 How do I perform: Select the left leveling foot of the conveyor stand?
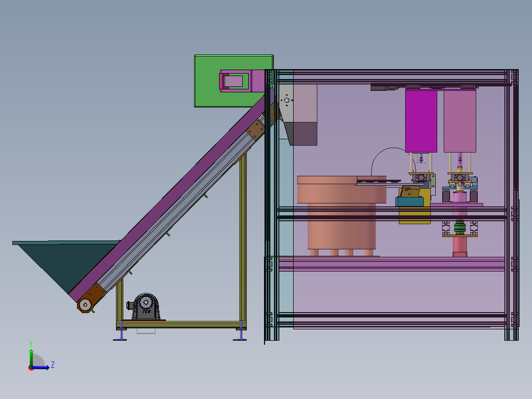point(121,331)
